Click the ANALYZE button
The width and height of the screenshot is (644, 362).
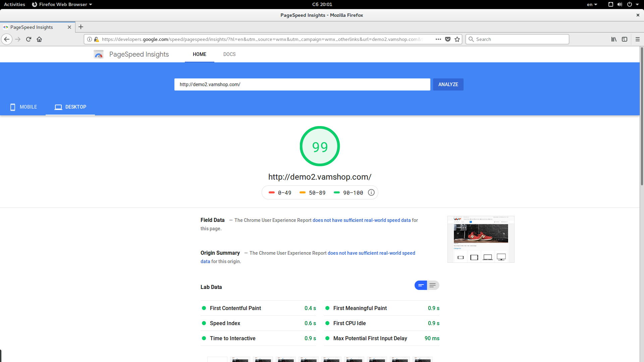pyautogui.click(x=448, y=84)
